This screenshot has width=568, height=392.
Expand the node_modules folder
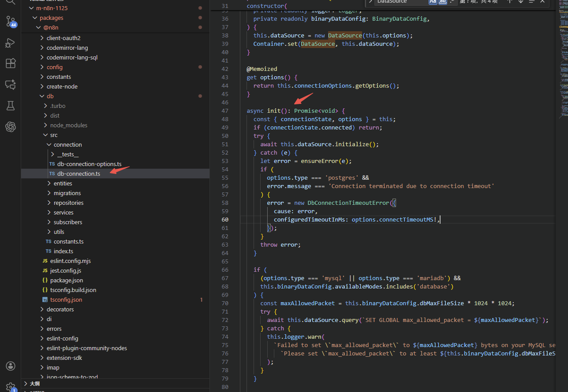45,125
